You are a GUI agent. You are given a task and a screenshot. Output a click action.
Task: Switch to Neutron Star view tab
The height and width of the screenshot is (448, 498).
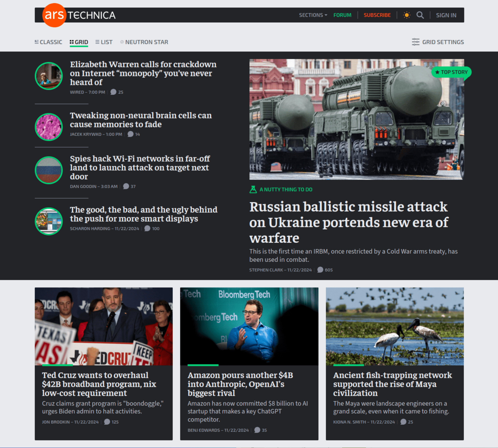click(144, 42)
